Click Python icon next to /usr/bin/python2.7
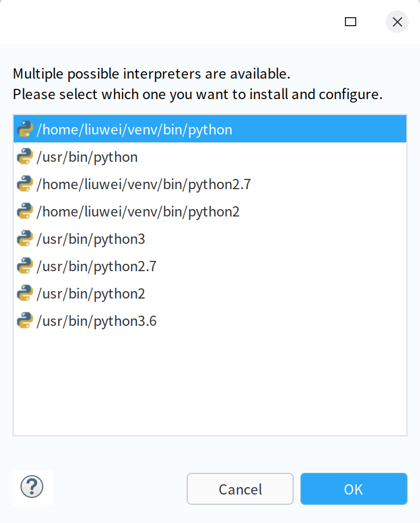This screenshot has width=420, height=523. [x=24, y=266]
